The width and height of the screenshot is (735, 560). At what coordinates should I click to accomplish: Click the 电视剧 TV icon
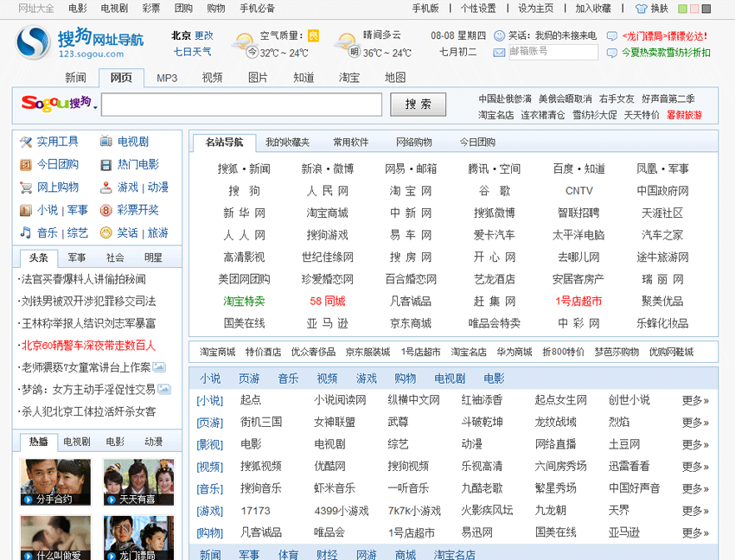tap(105, 142)
